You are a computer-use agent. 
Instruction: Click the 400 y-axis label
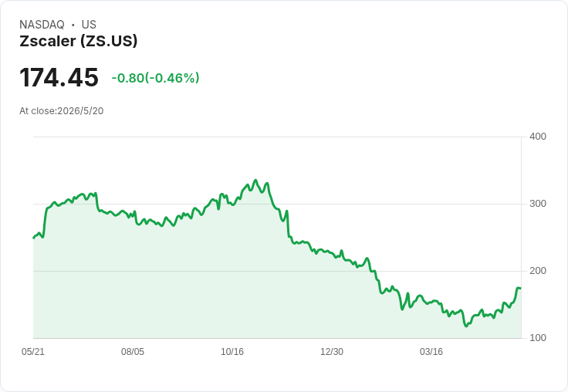(538, 137)
